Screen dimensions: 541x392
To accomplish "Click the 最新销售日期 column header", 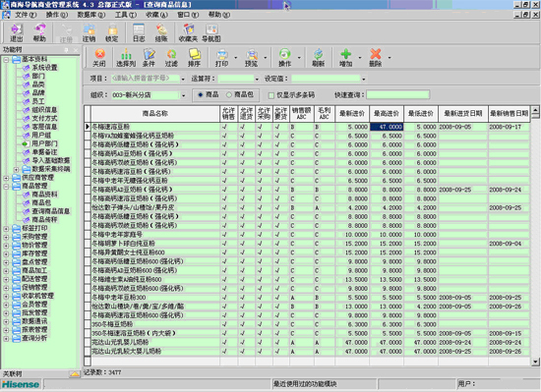I will pos(509,114).
